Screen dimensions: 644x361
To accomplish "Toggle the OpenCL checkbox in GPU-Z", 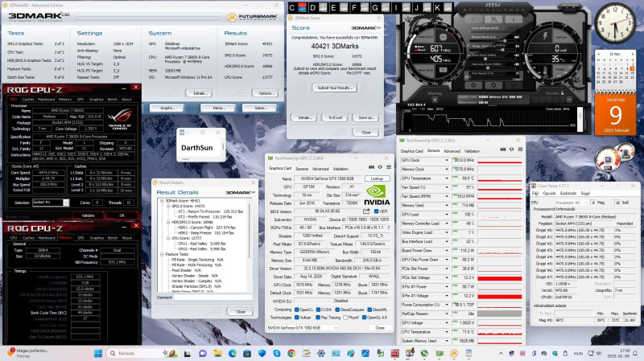I will click(x=296, y=310).
